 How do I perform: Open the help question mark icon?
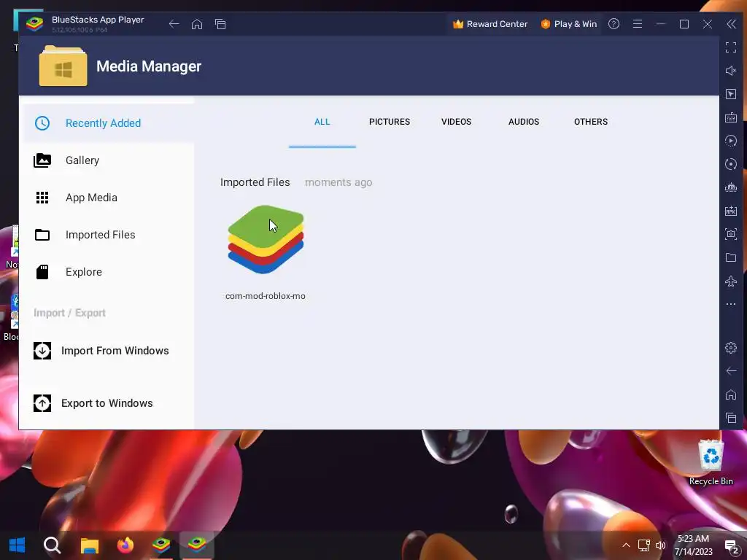click(614, 24)
